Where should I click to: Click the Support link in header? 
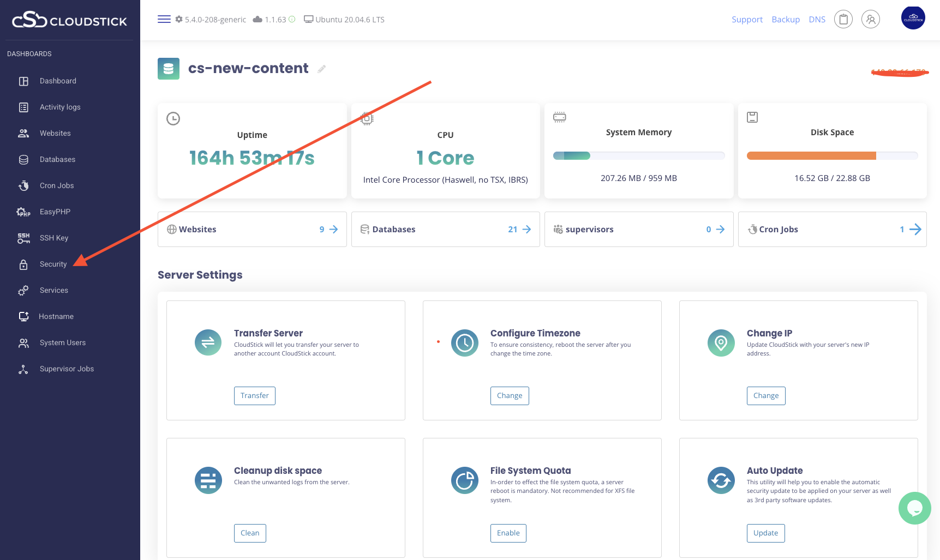pos(747,20)
